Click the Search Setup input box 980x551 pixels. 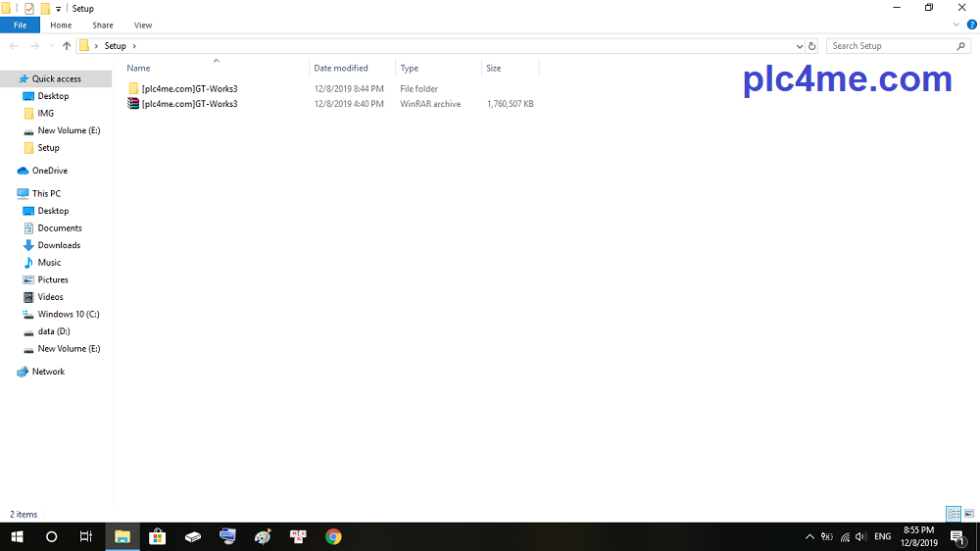point(890,46)
